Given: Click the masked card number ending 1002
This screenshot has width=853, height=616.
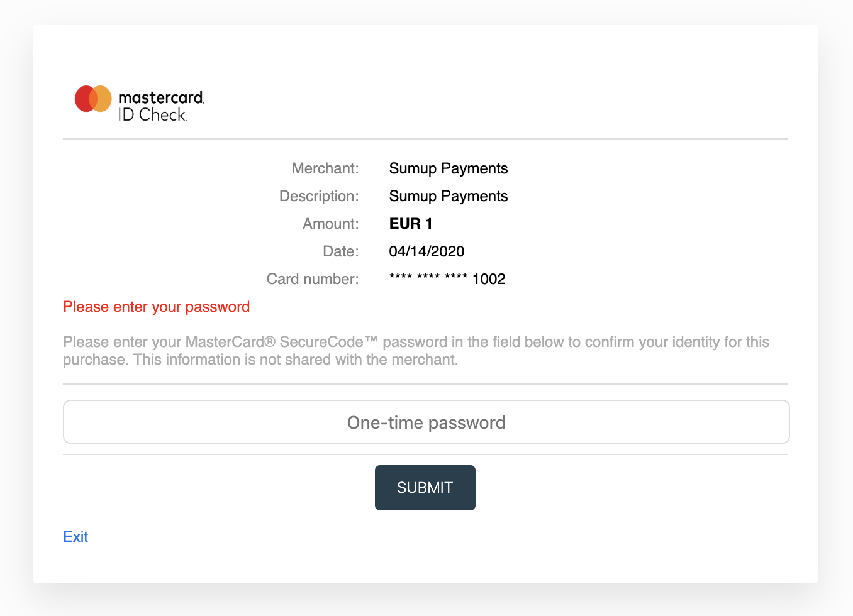Looking at the screenshot, I should pyautogui.click(x=447, y=279).
